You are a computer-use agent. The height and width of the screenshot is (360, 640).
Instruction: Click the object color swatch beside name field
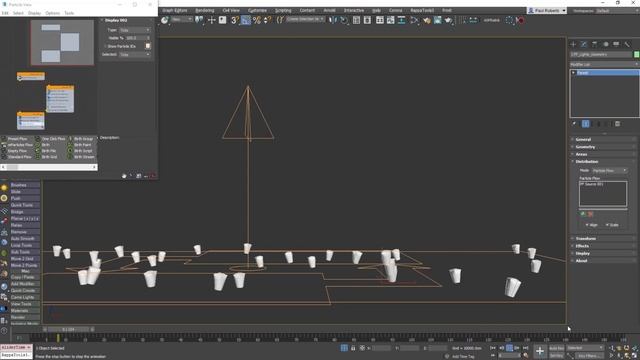[636, 54]
